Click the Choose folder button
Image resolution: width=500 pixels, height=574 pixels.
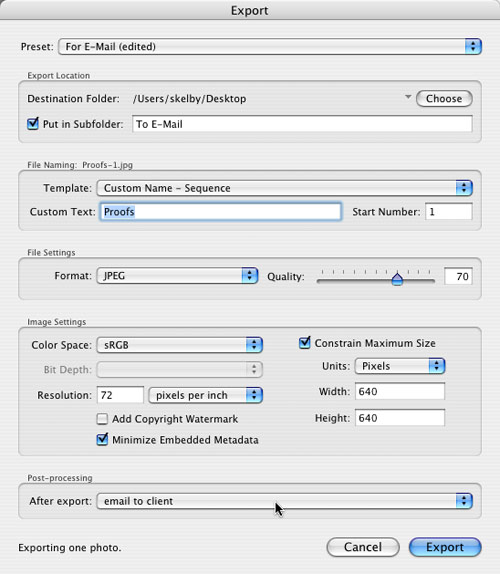click(x=444, y=98)
